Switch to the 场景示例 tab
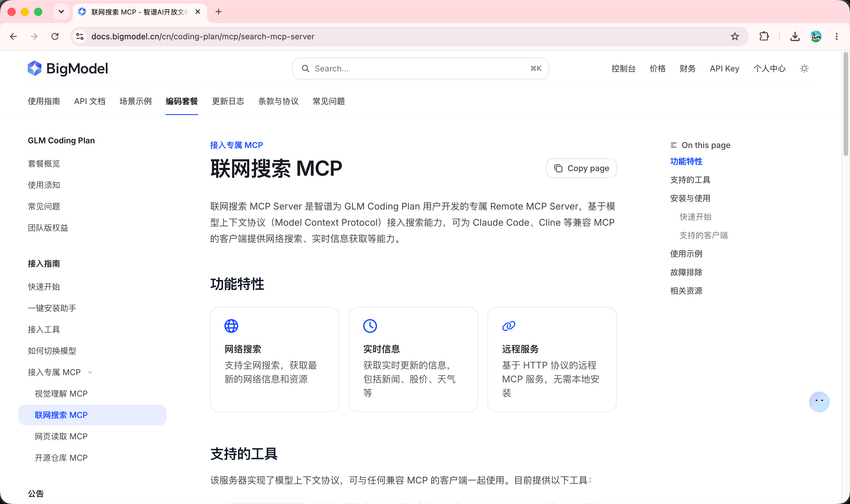850x504 pixels. point(136,101)
